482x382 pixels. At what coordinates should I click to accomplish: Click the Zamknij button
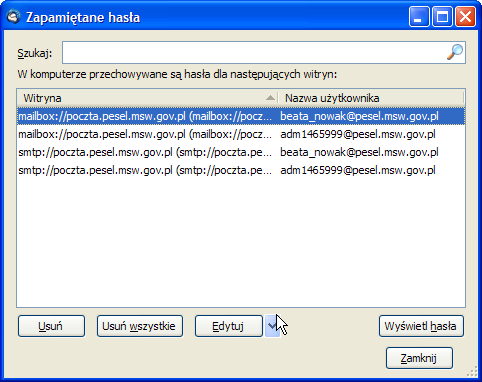tap(419, 358)
